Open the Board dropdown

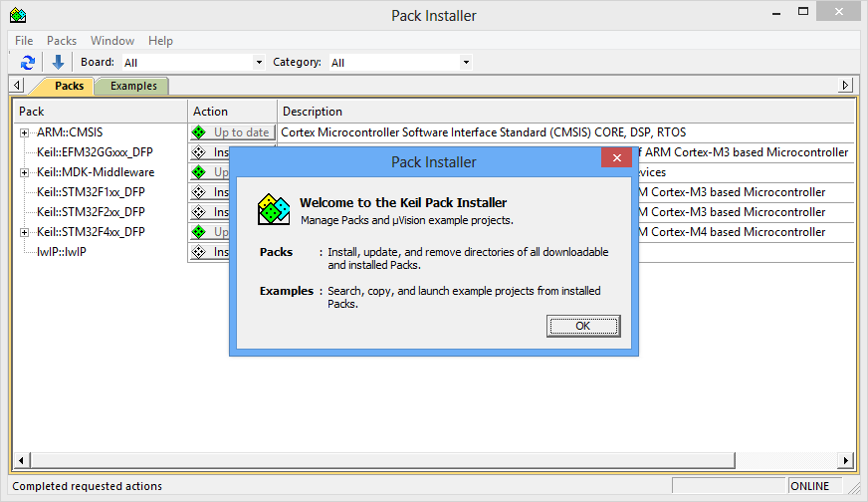[x=259, y=62]
